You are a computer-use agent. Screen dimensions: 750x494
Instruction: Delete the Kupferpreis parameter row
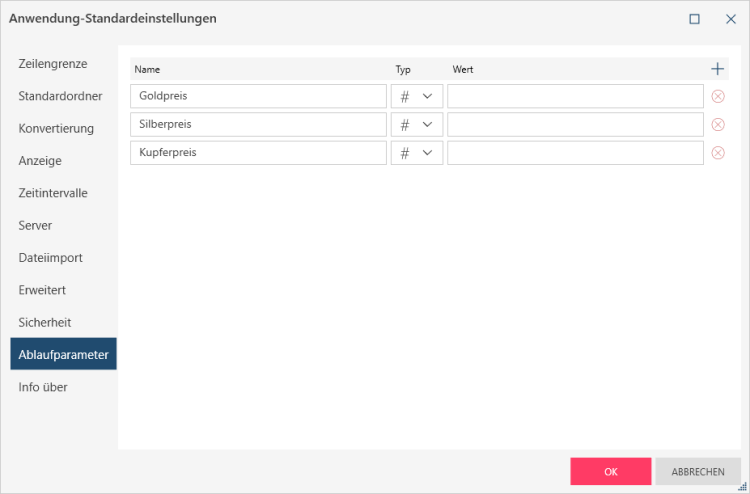(717, 153)
